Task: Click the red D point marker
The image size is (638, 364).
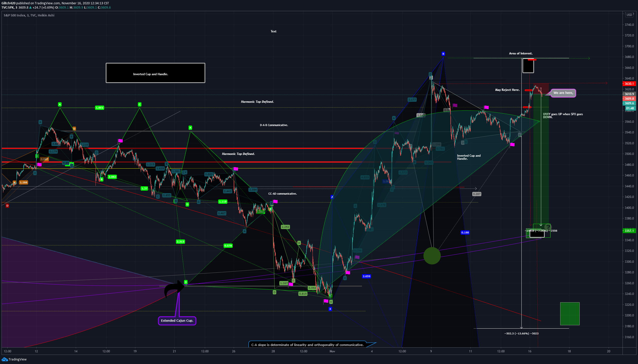Action: point(7,206)
